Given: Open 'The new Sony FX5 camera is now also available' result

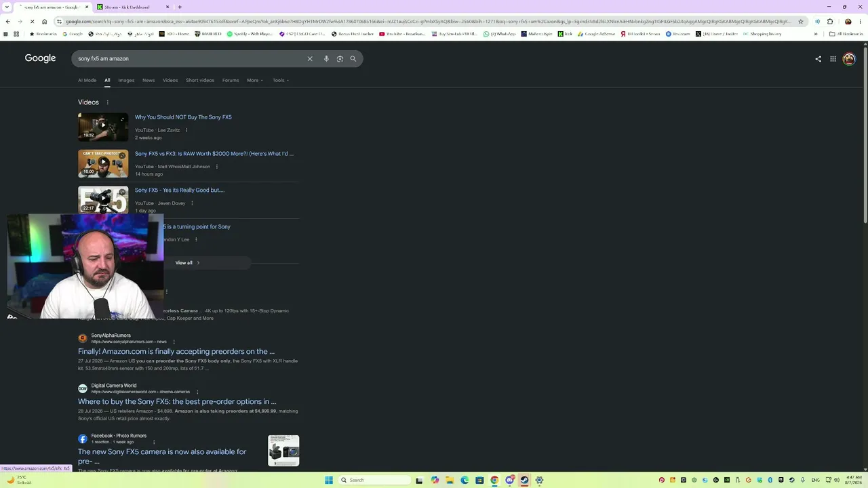Looking at the screenshot, I should coord(162,456).
